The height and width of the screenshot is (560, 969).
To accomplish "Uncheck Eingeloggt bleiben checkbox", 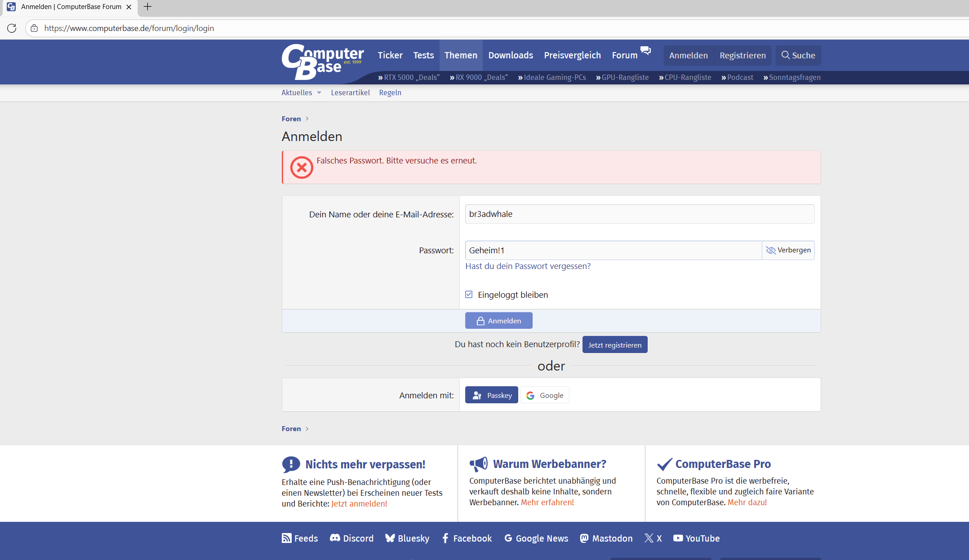I will [469, 295].
